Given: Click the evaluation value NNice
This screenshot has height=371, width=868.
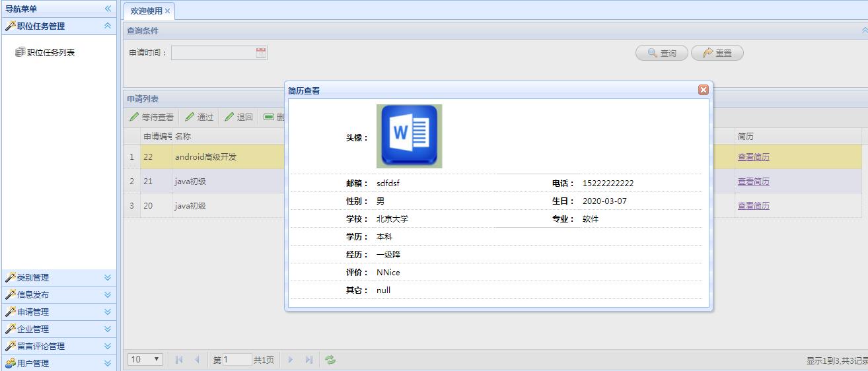Looking at the screenshot, I should [x=388, y=273].
